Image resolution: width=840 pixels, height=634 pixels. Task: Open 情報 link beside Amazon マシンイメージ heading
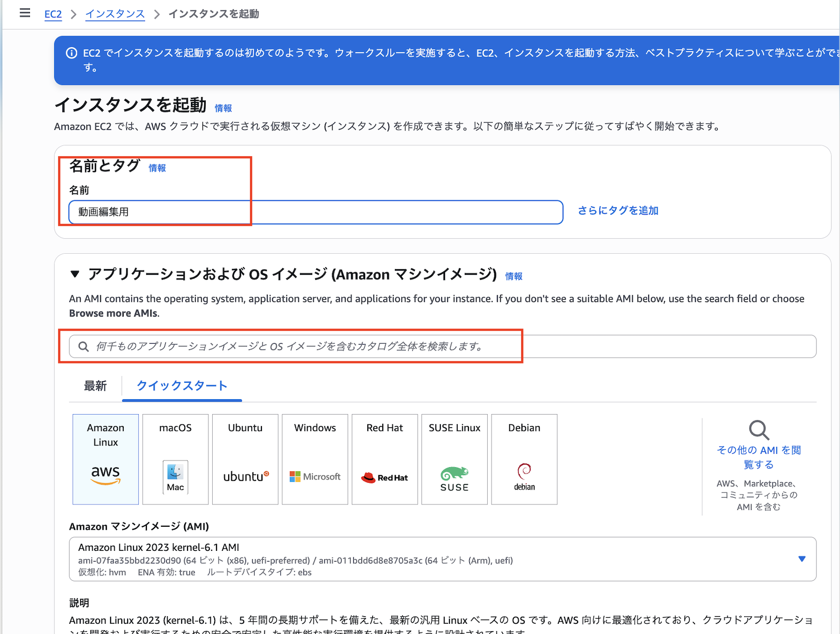coord(514,276)
